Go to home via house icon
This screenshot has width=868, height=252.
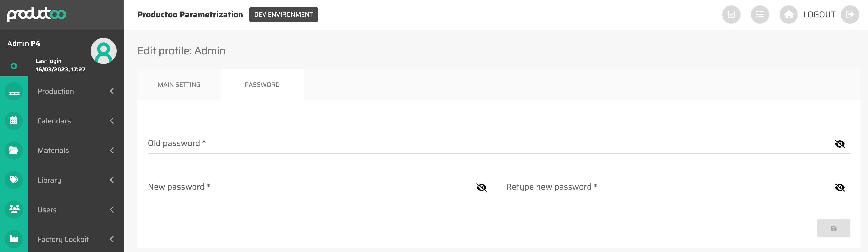click(788, 15)
